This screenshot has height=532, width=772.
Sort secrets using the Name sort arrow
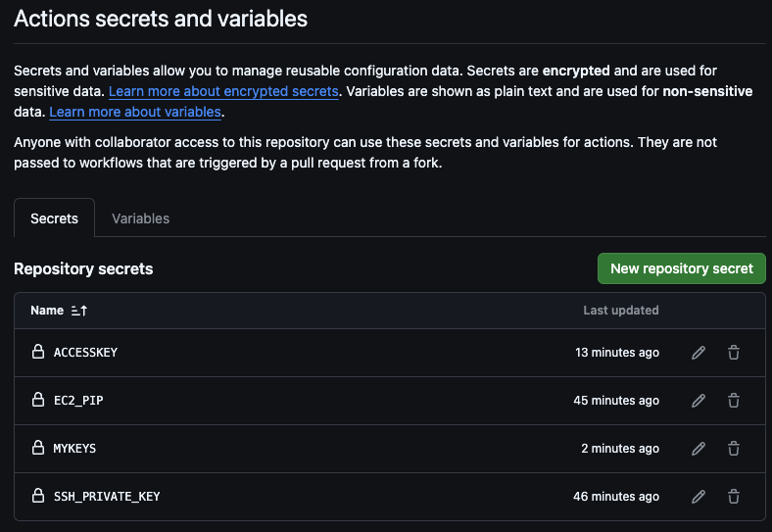click(x=79, y=311)
